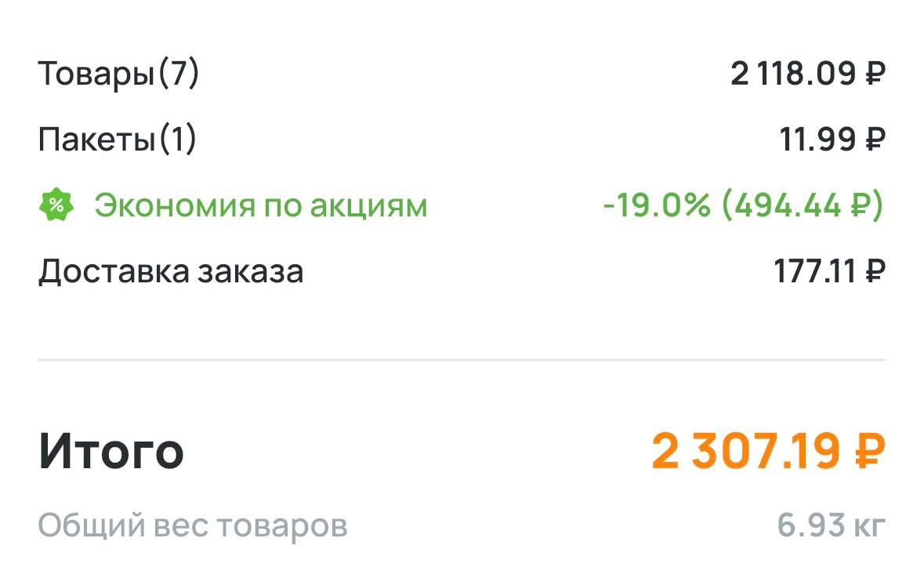Viewport: 924px width, 578px height.
Task: Click the (7) item count next to Товары
Action: (x=179, y=75)
